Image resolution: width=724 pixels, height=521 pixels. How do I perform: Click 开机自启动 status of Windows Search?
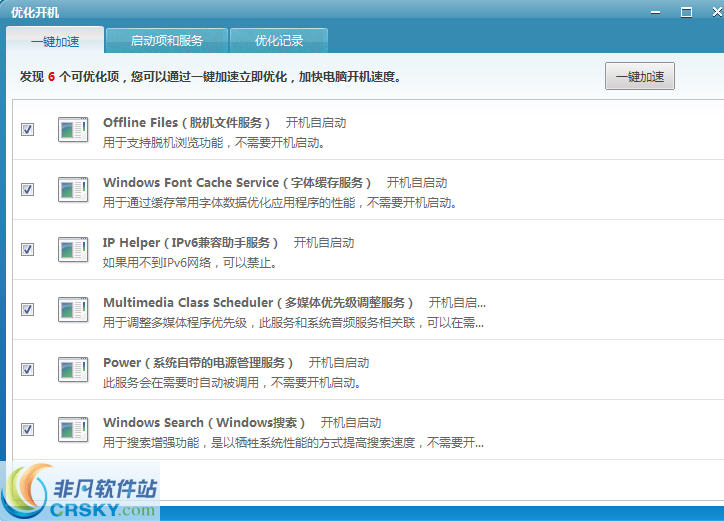point(351,423)
